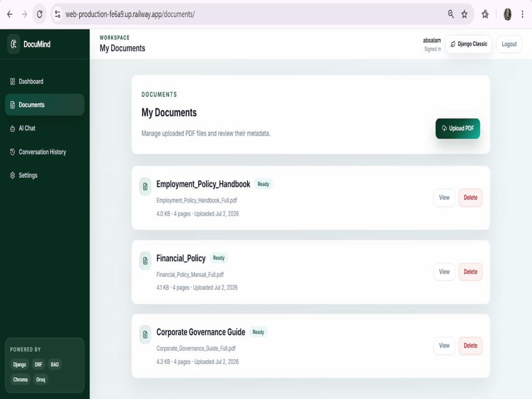
Task: Go to Conversation History
Action: click(45, 152)
